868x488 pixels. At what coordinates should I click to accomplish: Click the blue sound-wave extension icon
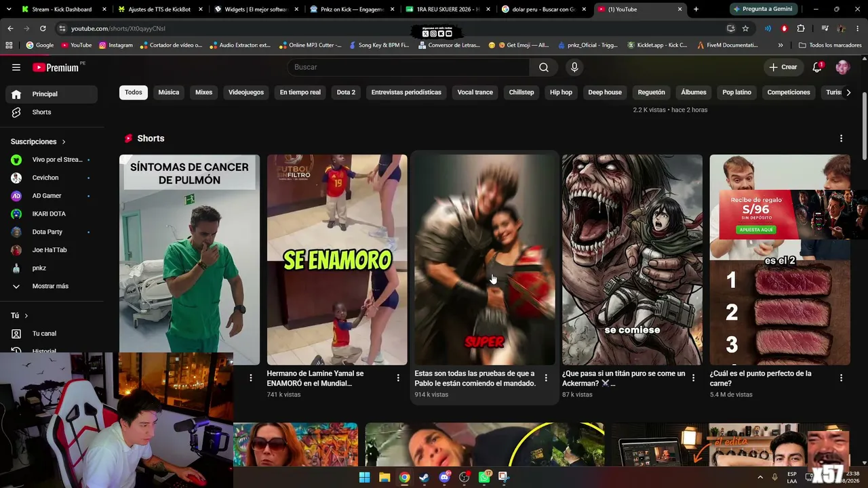click(x=768, y=28)
